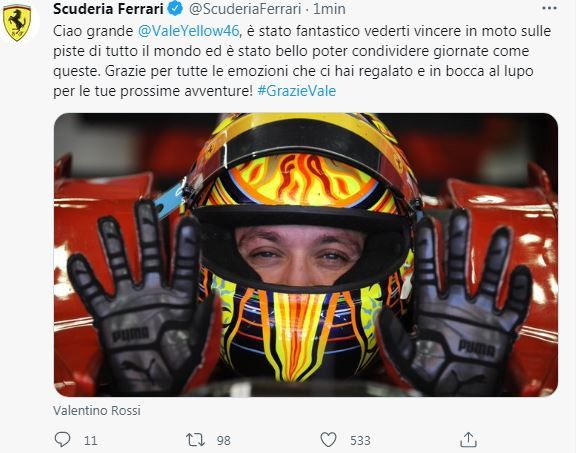Screen dimensions: 577x453
Task: View the 11 replies count
Action: pos(91,440)
